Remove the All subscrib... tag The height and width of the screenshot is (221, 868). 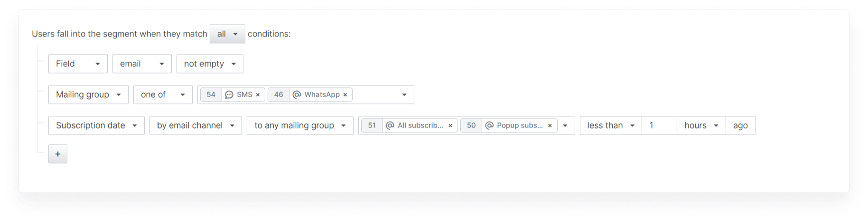pyautogui.click(x=450, y=126)
